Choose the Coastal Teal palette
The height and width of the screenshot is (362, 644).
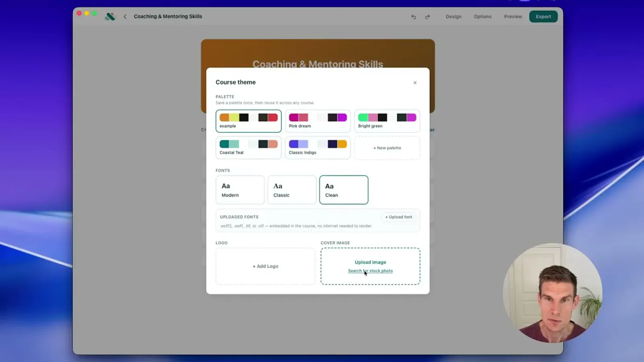(248, 148)
